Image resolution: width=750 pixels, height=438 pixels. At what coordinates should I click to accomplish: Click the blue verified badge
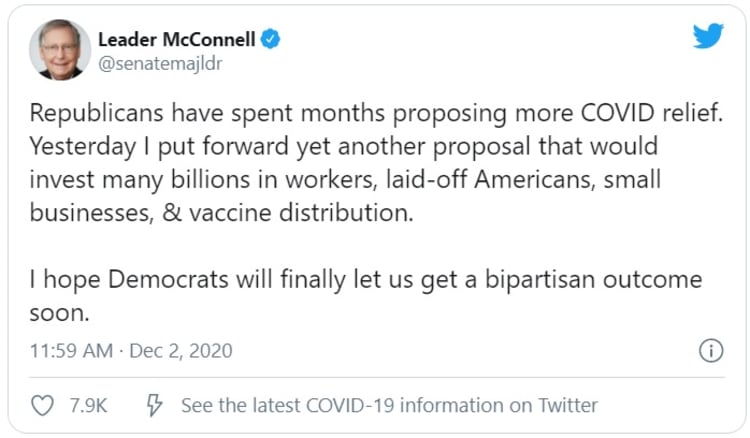270,39
